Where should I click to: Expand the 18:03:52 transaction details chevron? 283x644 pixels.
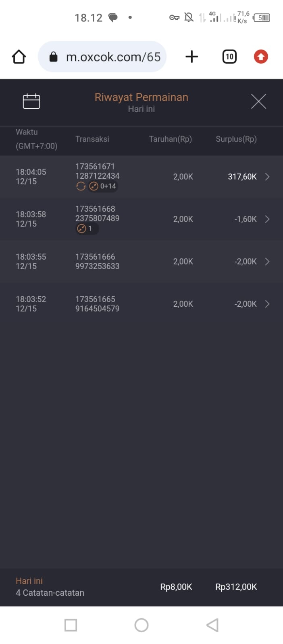coord(267,304)
